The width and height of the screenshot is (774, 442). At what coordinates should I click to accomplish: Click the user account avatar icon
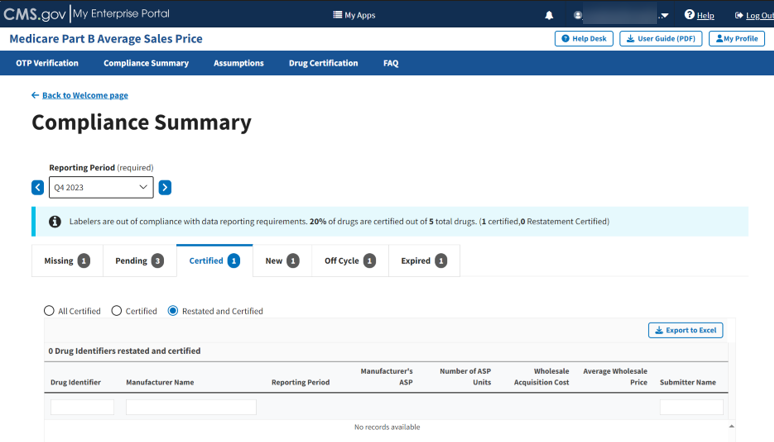578,15
